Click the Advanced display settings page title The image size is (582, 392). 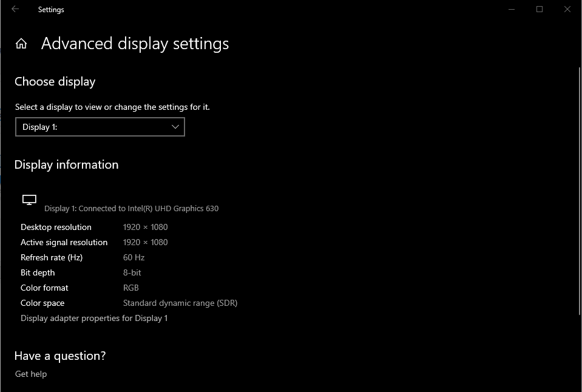point(135,44)
